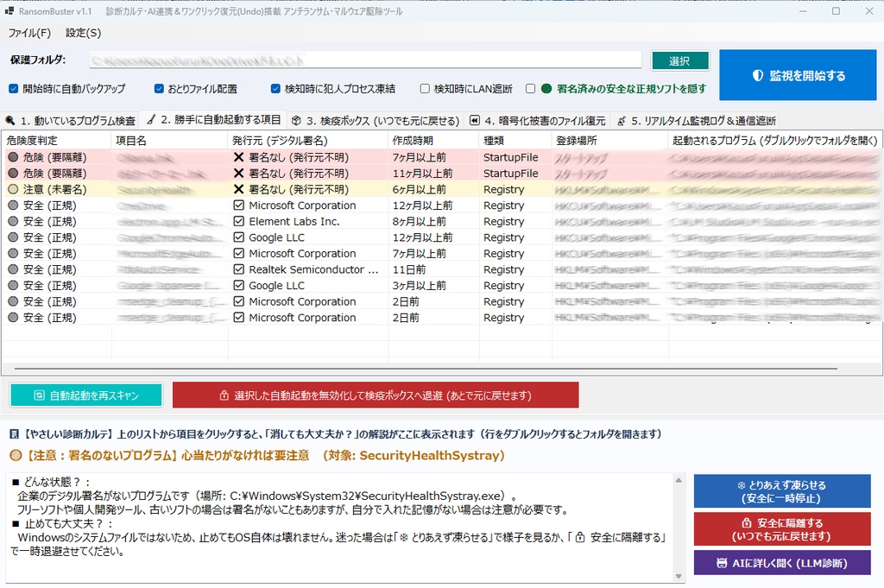
Task: Click the green circle icon beside the signed software option
Action: [546, 89]
